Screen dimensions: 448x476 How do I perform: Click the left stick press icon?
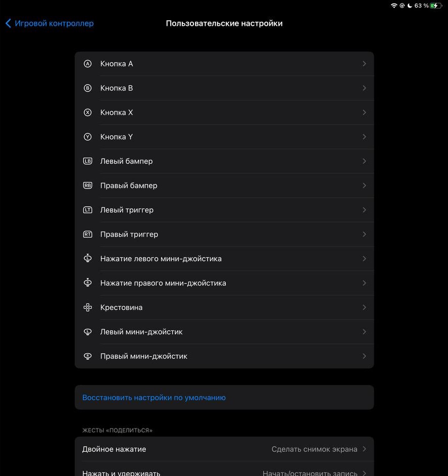[87, 258]
